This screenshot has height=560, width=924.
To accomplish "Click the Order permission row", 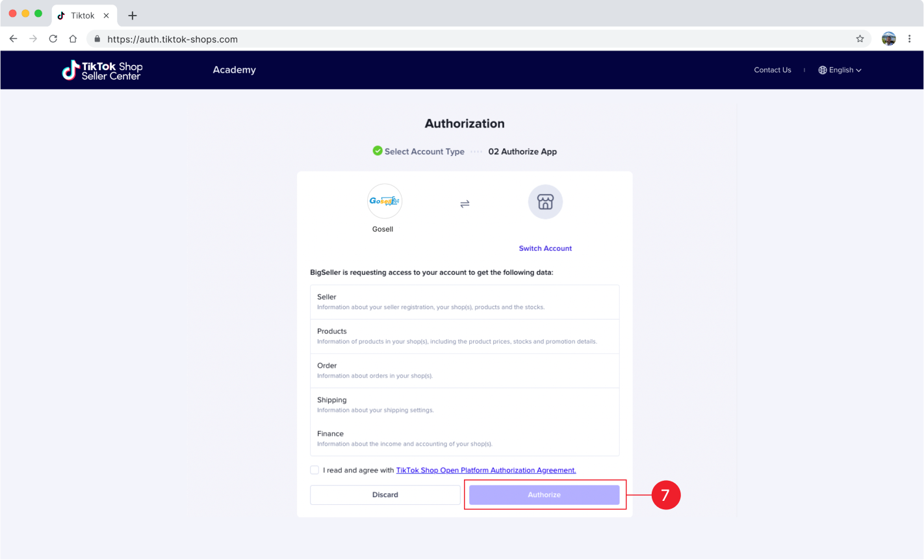I will point(465,371).
